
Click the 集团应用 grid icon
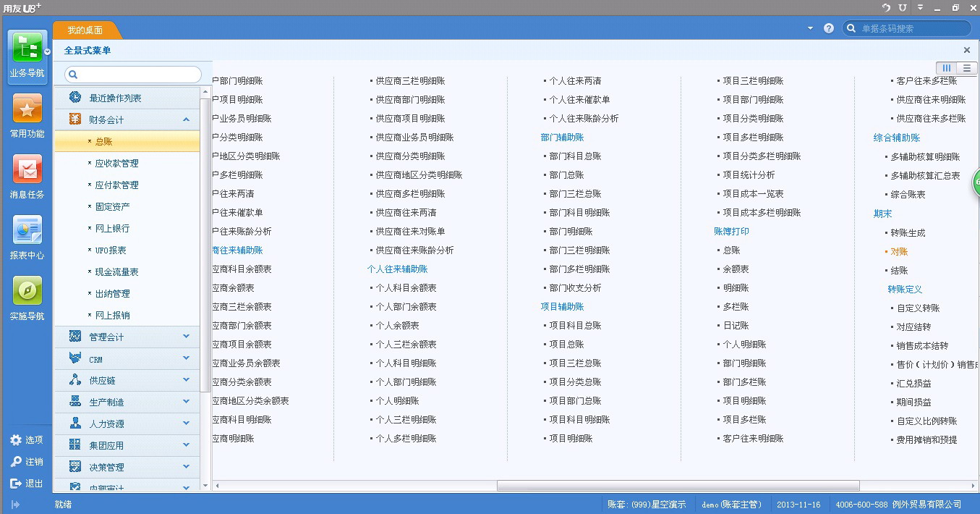(75, 445)
